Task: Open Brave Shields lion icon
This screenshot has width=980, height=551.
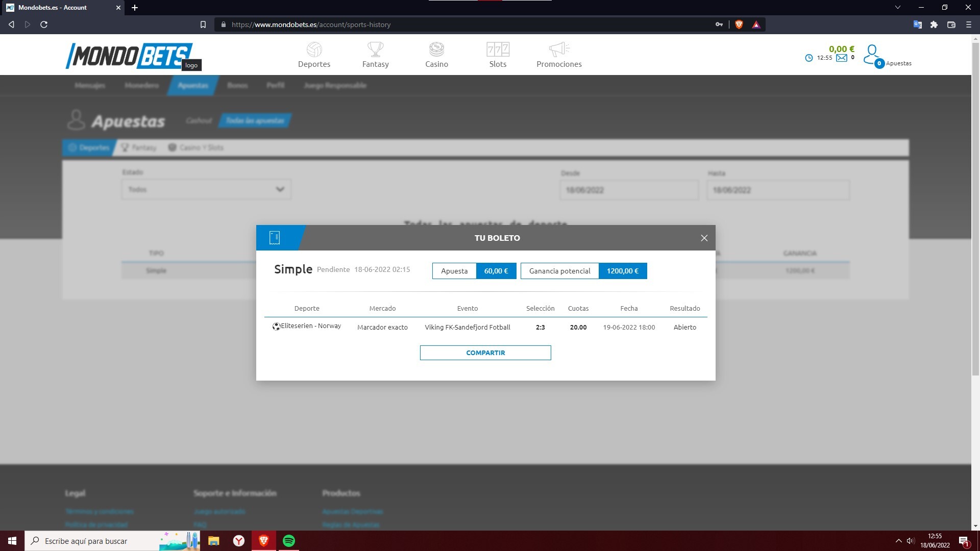Action: pos(739,24)
